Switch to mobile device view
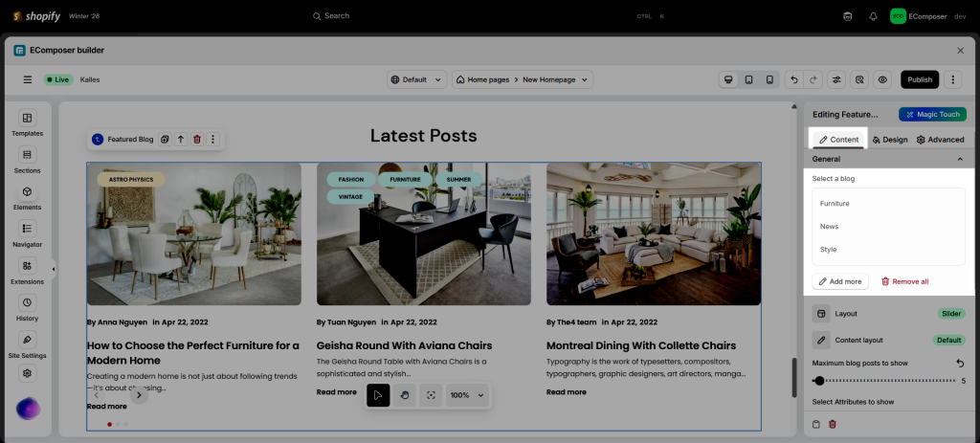 coord(768,80)
